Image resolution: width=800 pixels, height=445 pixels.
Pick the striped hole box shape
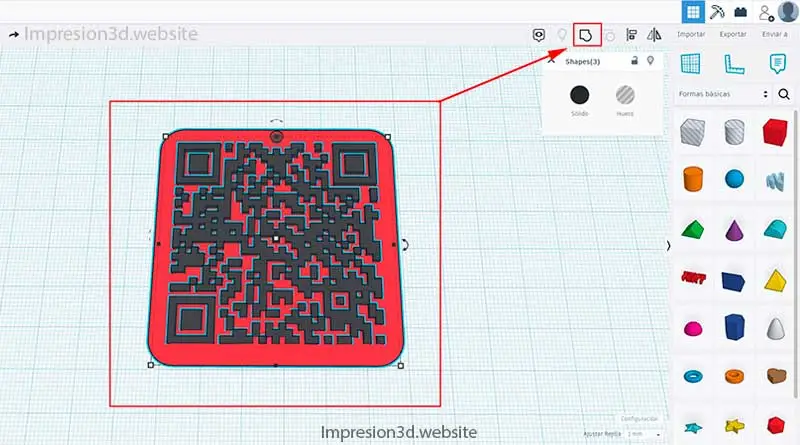click(x=692, y=132)
